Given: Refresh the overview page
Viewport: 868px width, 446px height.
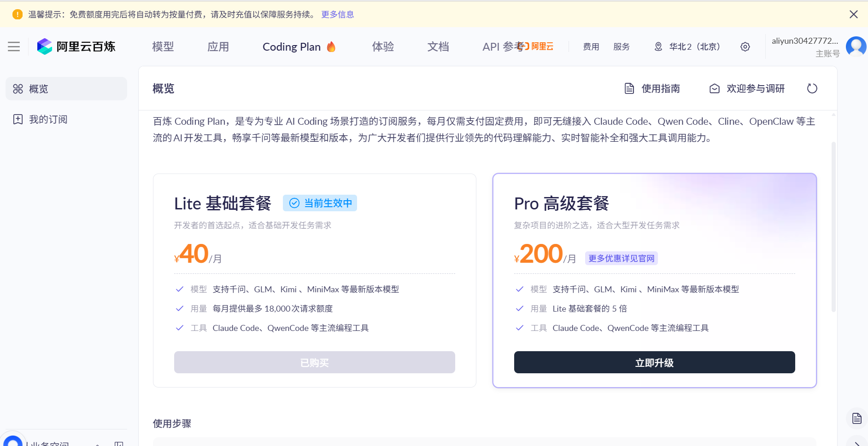Looking at the screenshot, I should coord(812,88).
